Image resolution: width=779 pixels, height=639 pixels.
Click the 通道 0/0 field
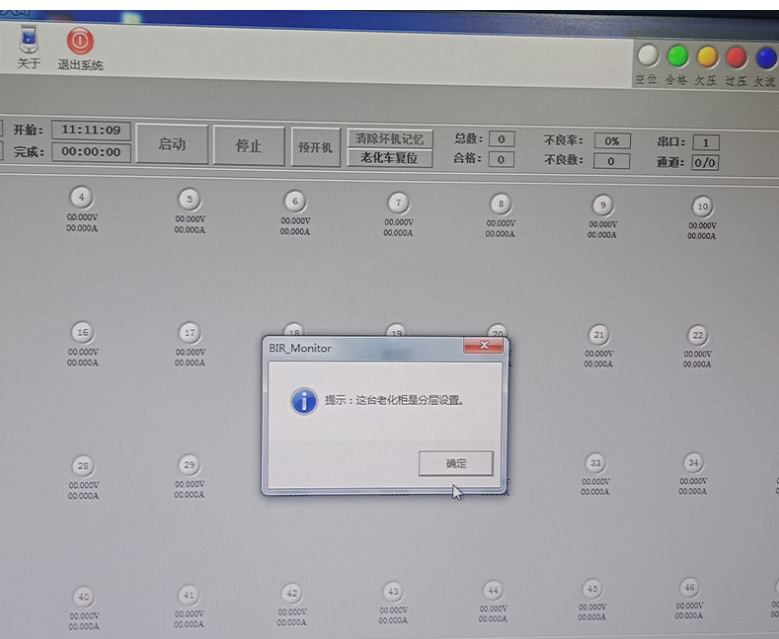[x=704, y=162]
